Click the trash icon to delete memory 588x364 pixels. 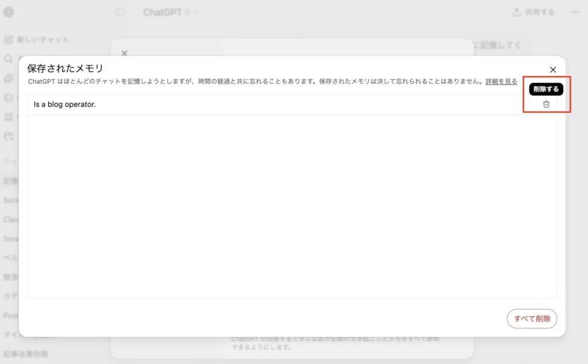click(546, 104)
